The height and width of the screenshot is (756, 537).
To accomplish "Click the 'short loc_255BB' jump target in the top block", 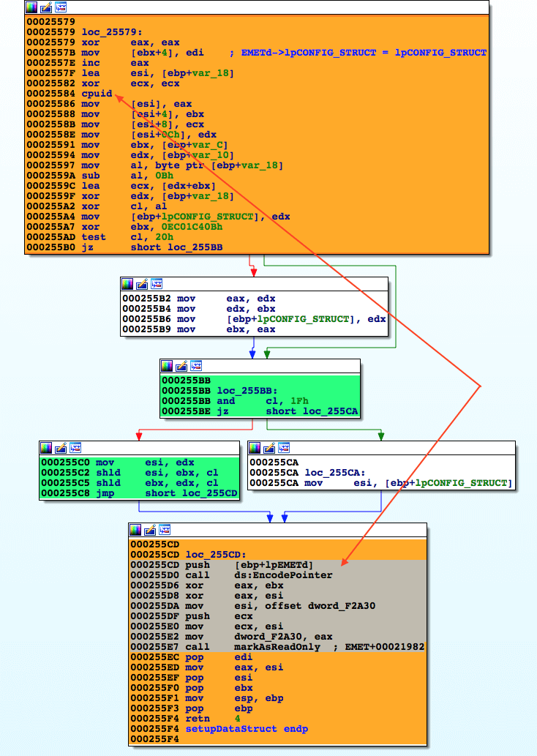I will [x=177, y=247].
